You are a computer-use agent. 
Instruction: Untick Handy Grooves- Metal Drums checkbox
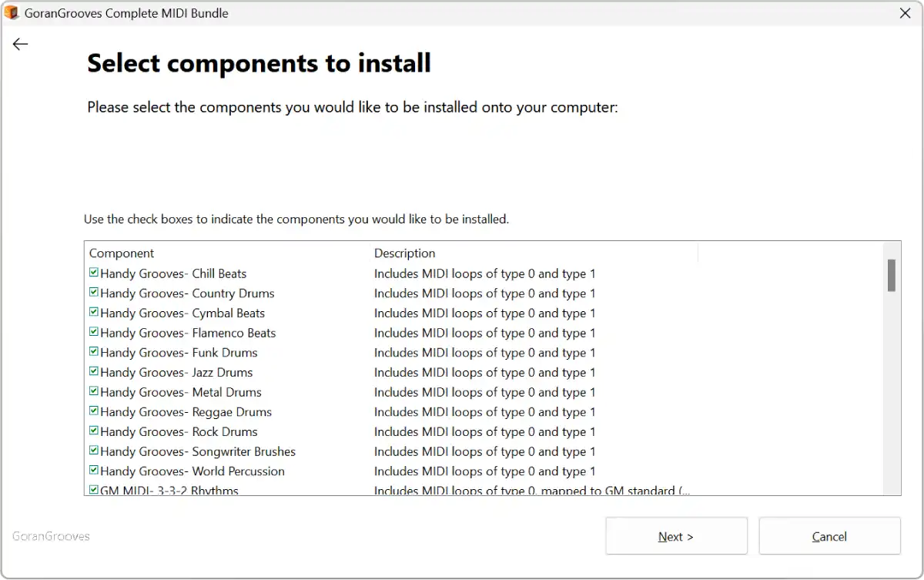tap(94, 391)
